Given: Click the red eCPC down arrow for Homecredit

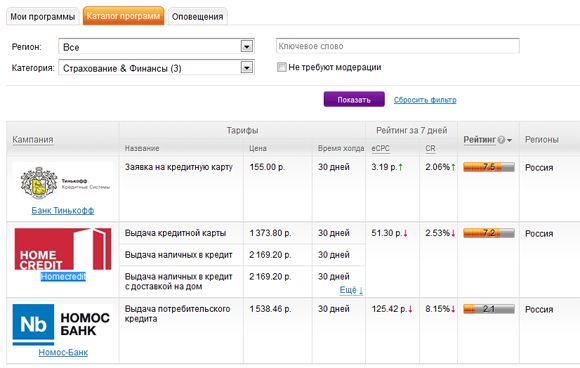Looking at the screenshot, I should coord(406,233).
